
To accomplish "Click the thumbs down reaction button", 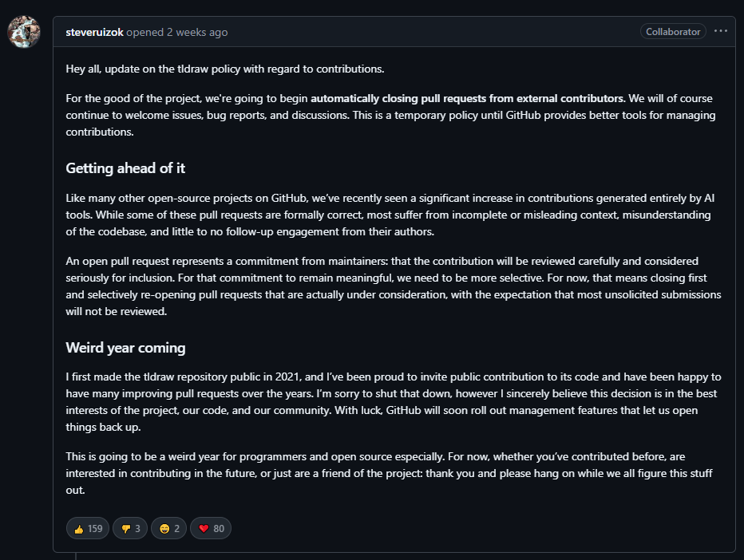I will [x=129, y=528].
